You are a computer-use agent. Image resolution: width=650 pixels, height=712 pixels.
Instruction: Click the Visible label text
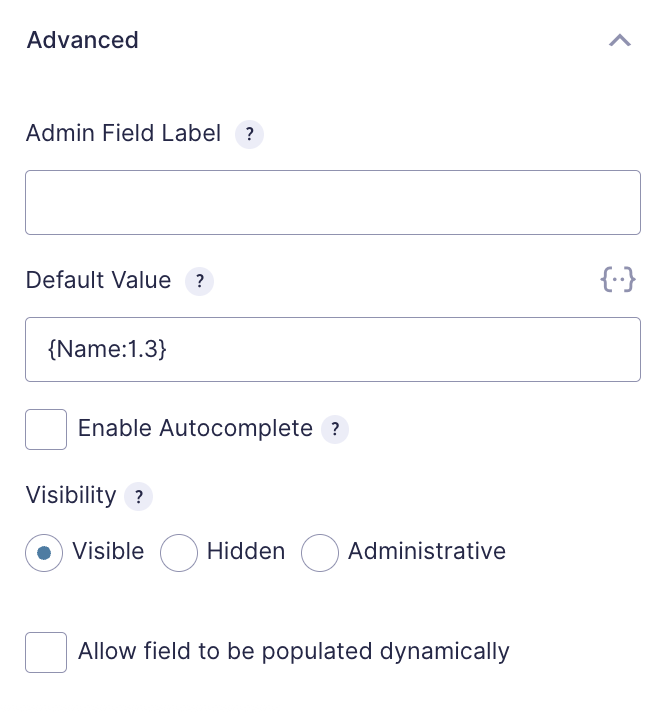(108, 551)
